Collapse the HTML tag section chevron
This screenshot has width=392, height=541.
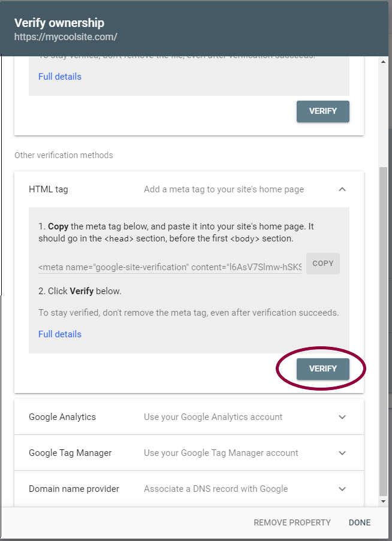click(342, 189)
